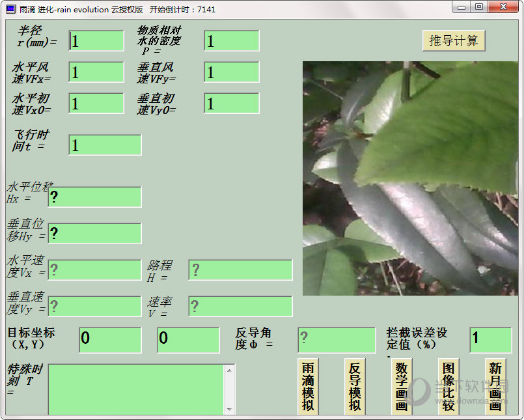Select the 速率 V output field

point(241,306)
